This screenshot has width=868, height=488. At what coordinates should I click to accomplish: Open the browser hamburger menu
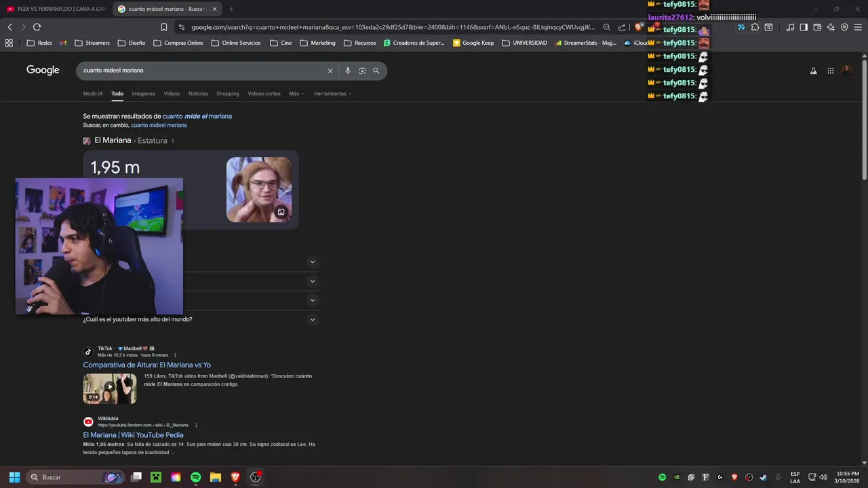pyautogui.click(x=858, y=27)
